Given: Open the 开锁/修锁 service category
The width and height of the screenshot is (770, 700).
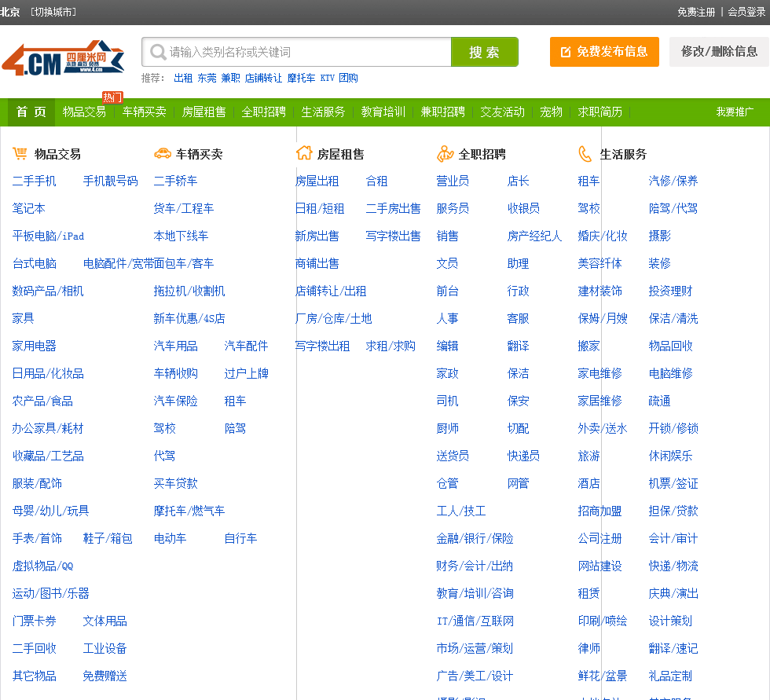Looking at the screenshot, I should 673,428.
